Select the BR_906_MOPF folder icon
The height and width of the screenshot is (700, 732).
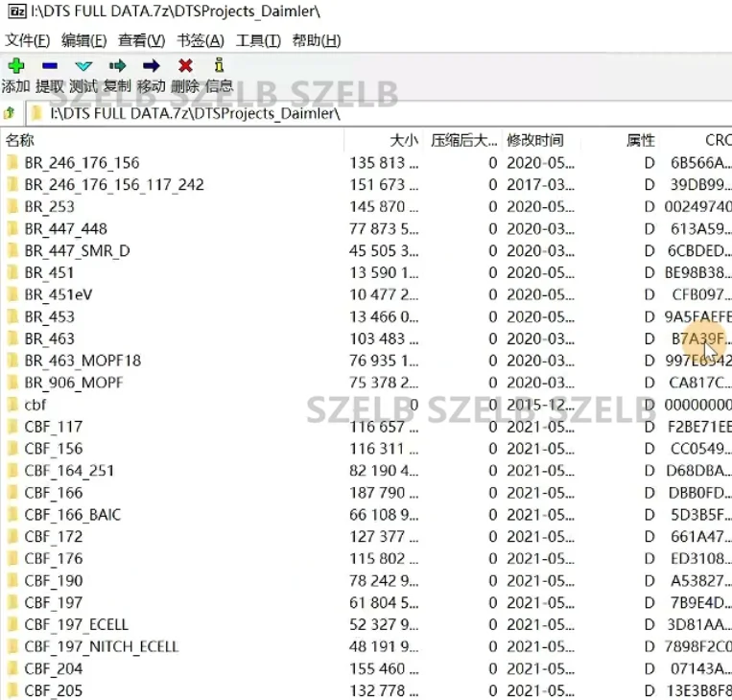click(x=12, y=383)
